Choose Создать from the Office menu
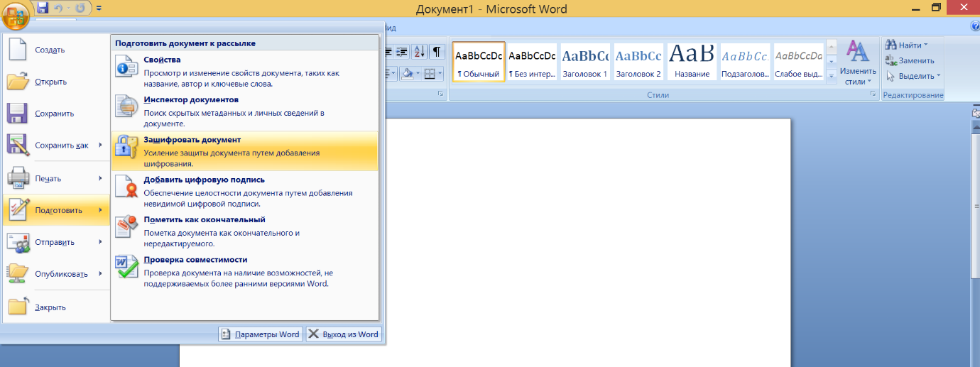The height and width of the screenshot is (367, 980). click(x=56, y=50)
